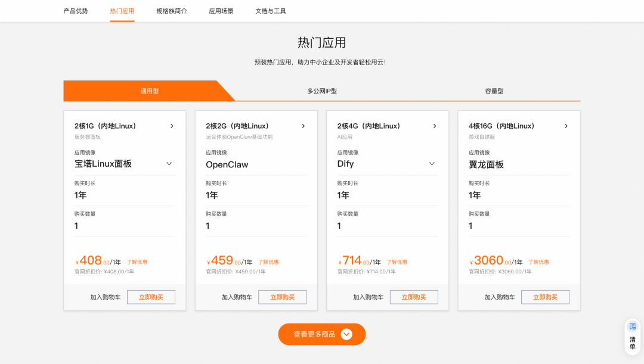
Task: Click the AI应用 subtitle
Action: (x=345, y=137)
